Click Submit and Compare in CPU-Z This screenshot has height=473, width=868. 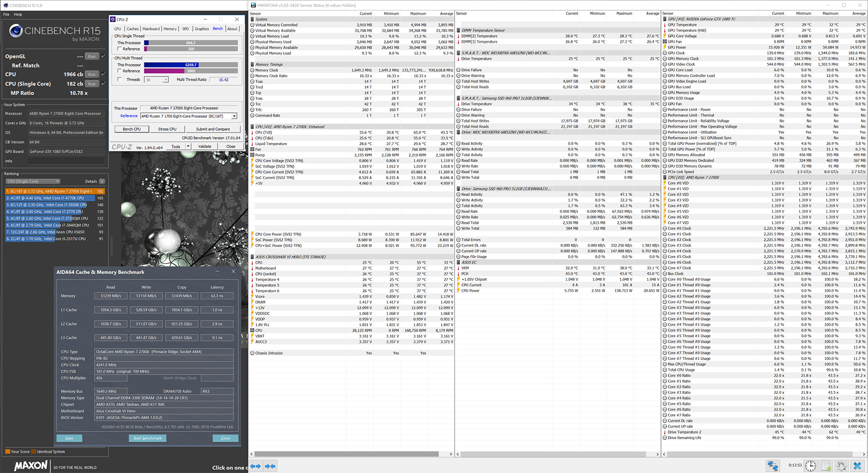click(x=213, y=129)
